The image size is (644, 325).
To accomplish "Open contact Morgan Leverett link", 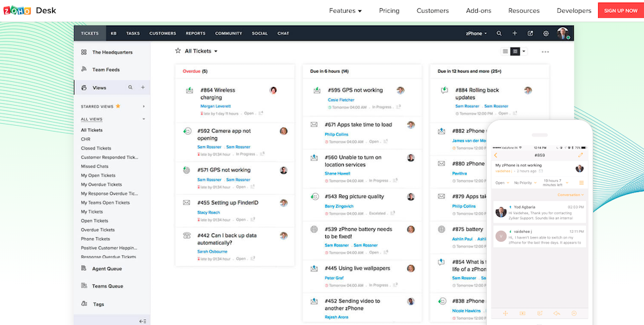I will pos(215,106).
